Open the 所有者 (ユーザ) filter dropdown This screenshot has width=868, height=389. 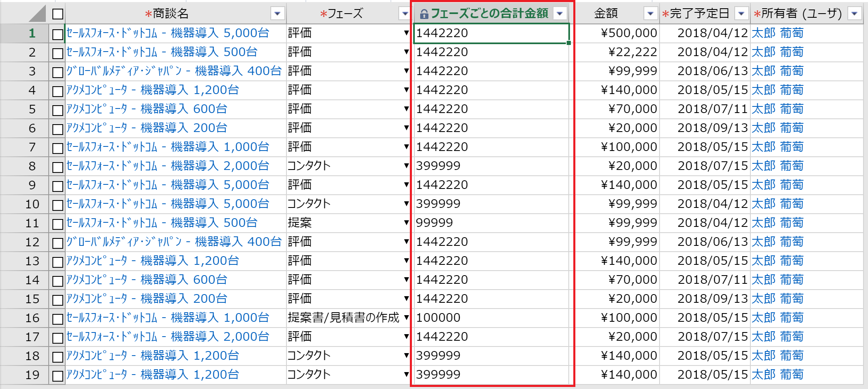point(854,14)
